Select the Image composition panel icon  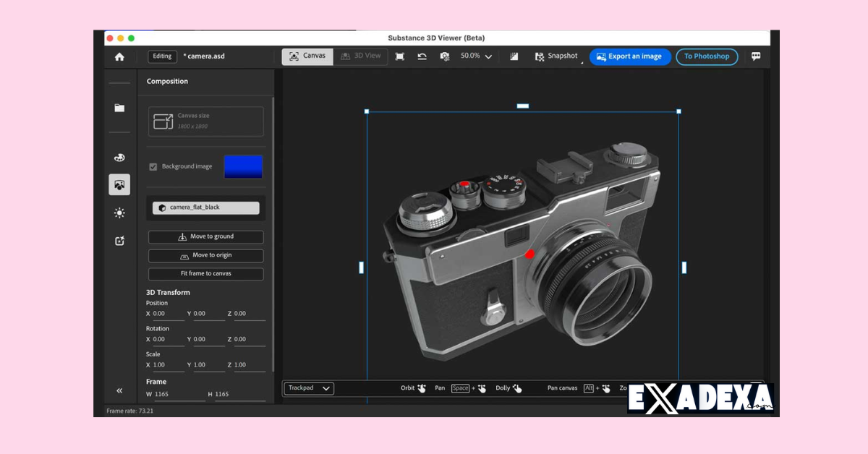[x=119, y=184]
